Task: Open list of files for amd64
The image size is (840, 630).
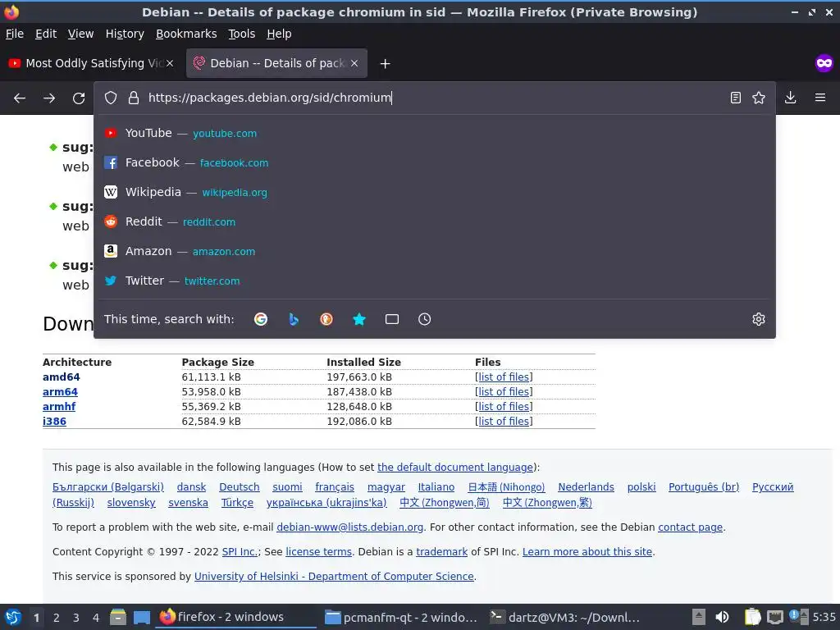Action: [x=504, y=377]
